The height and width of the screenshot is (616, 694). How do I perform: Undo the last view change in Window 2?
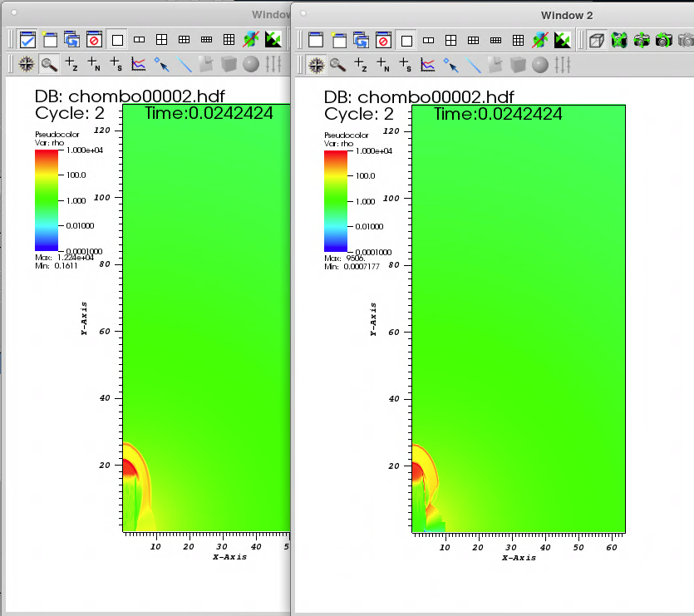click(664, 40)
